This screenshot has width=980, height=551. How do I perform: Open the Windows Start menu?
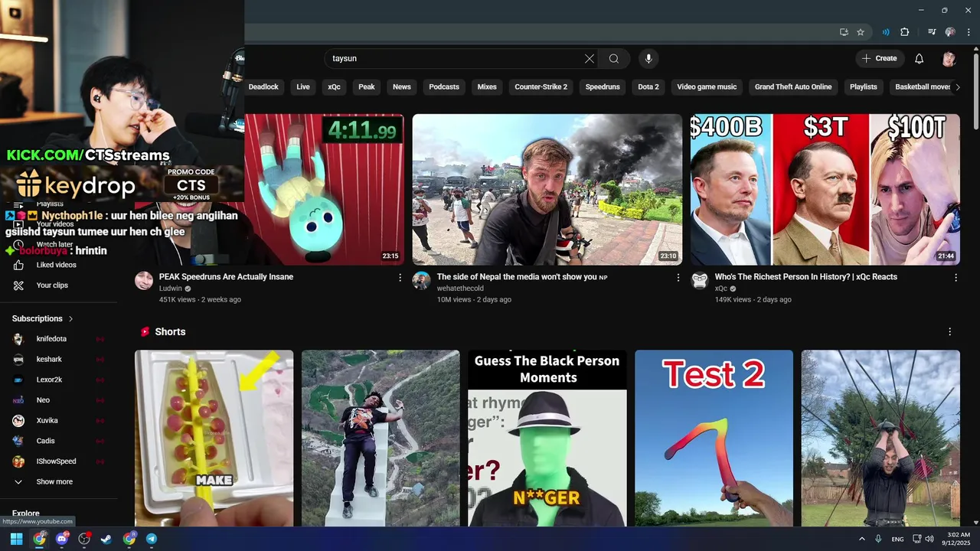click(16, 539)
